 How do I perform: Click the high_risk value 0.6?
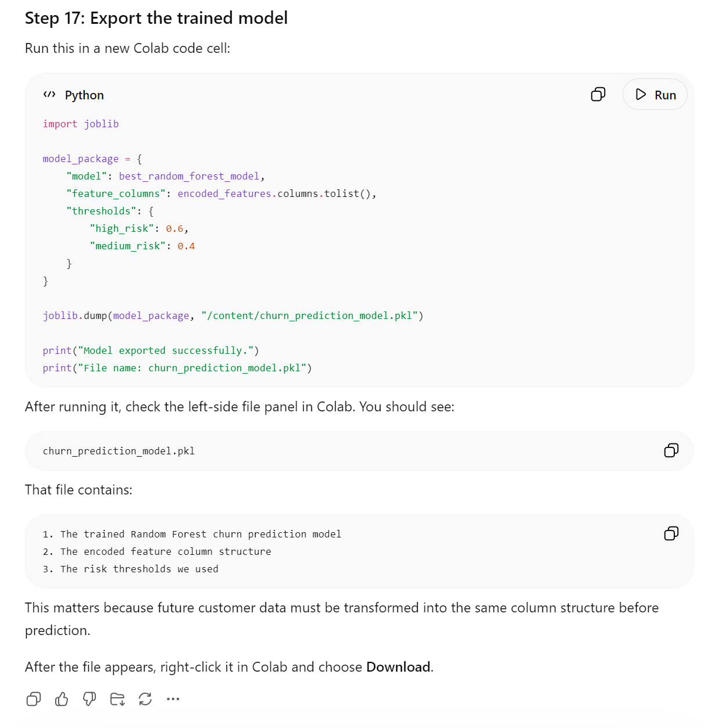[x=174, y=228]
